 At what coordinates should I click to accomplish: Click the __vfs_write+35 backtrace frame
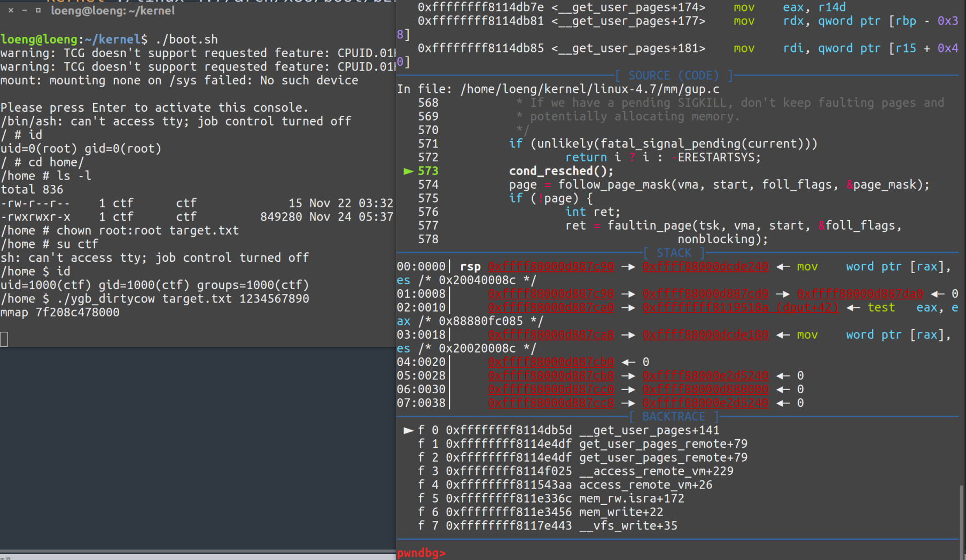(x=628, y=526)
